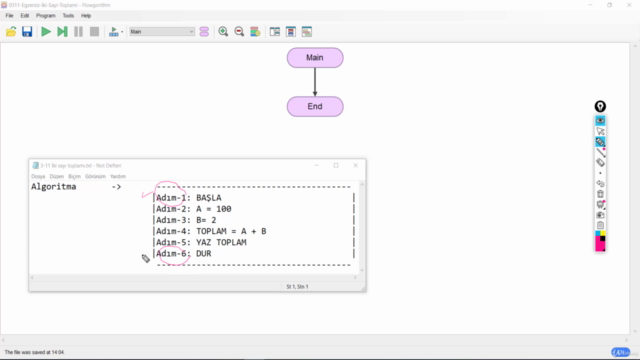
Task: Open the chart style chooser icon
Action: pyautogui.click(x=255, y=32)
